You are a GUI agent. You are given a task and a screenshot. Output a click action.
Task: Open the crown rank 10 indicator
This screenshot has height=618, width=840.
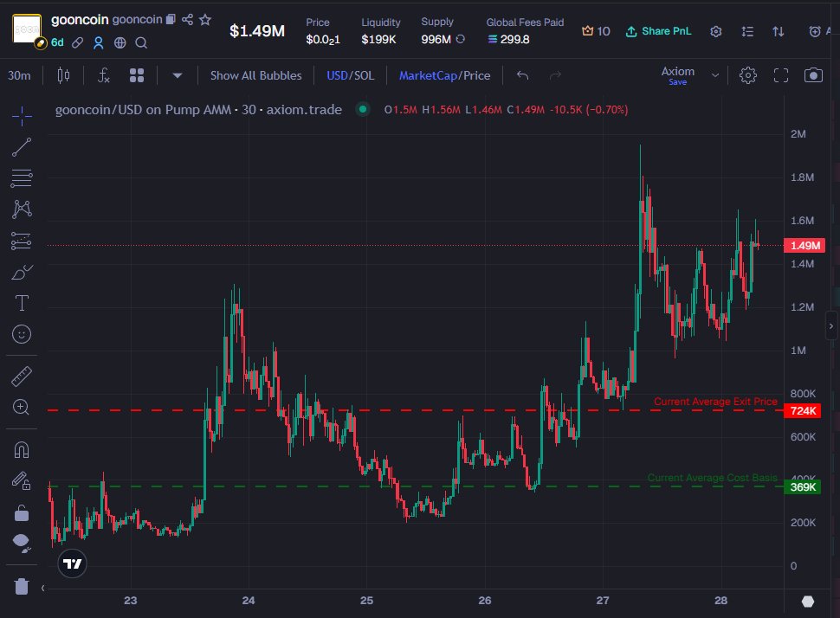click(596, 31)
